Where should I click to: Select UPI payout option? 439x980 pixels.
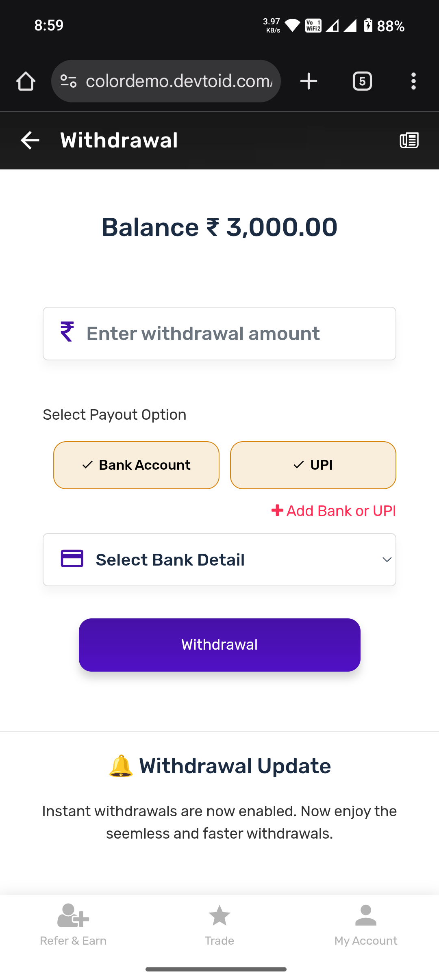(x=313, y=465)
